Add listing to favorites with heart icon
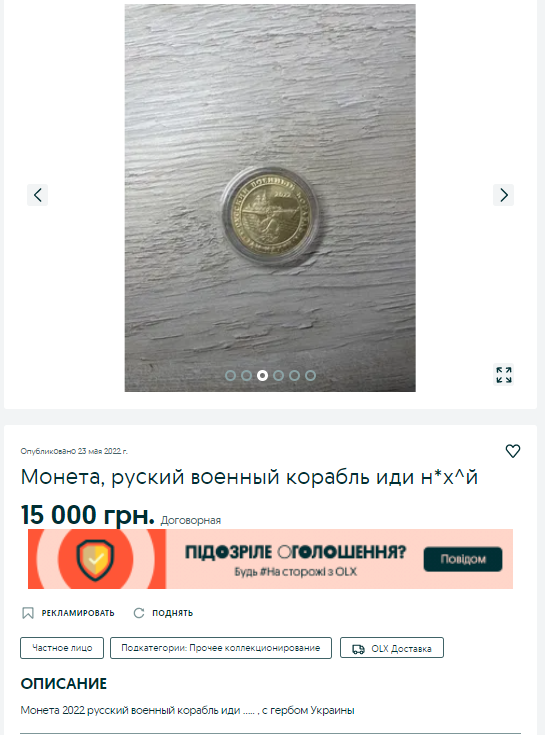Image resolution: width=545 pixels, height=735 pixels. (513, 451)
